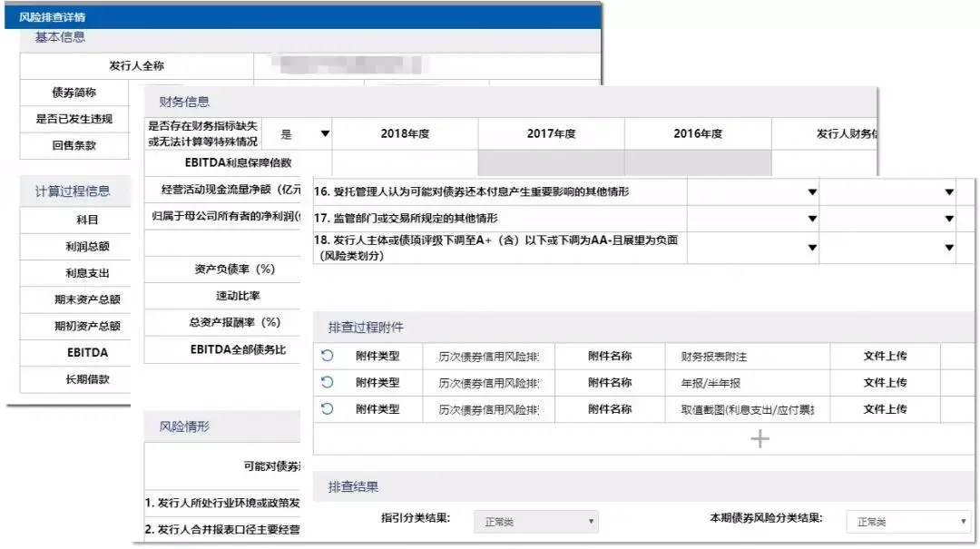Click risk item 1 发行人所处行业环境
Screen dimensions: 980x549
[222, 503]
